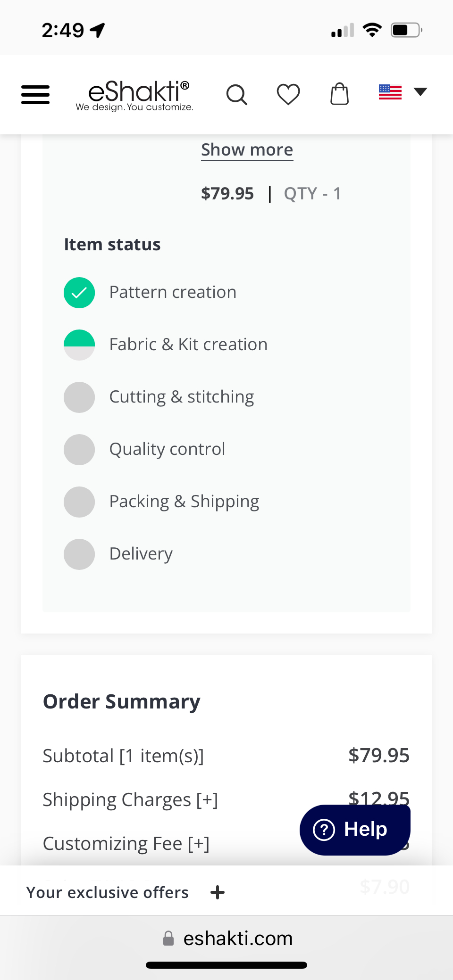The height and width of the screenshot is (980, 453).
Task: Tap the Cutting & stitching status circle
Action: (x=79, y=397)
